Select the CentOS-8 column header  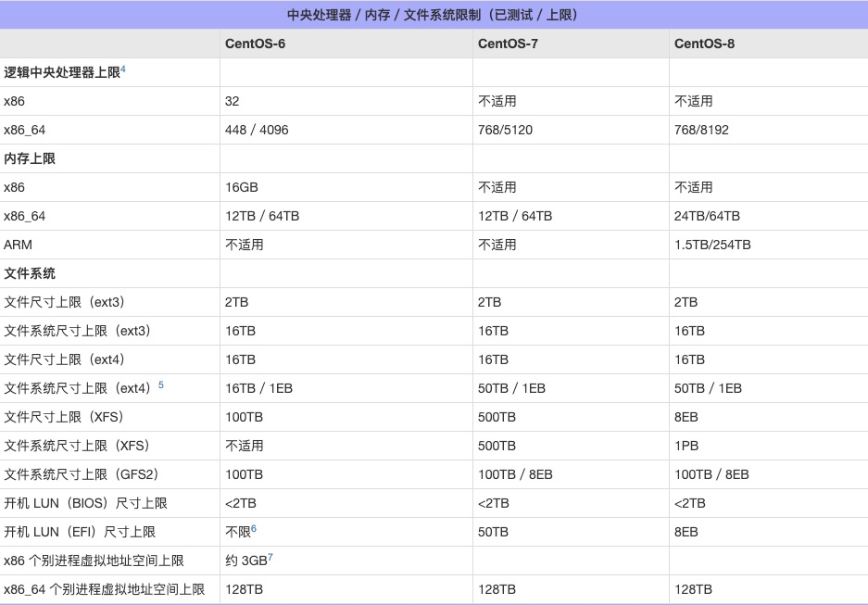coord(698,43)
